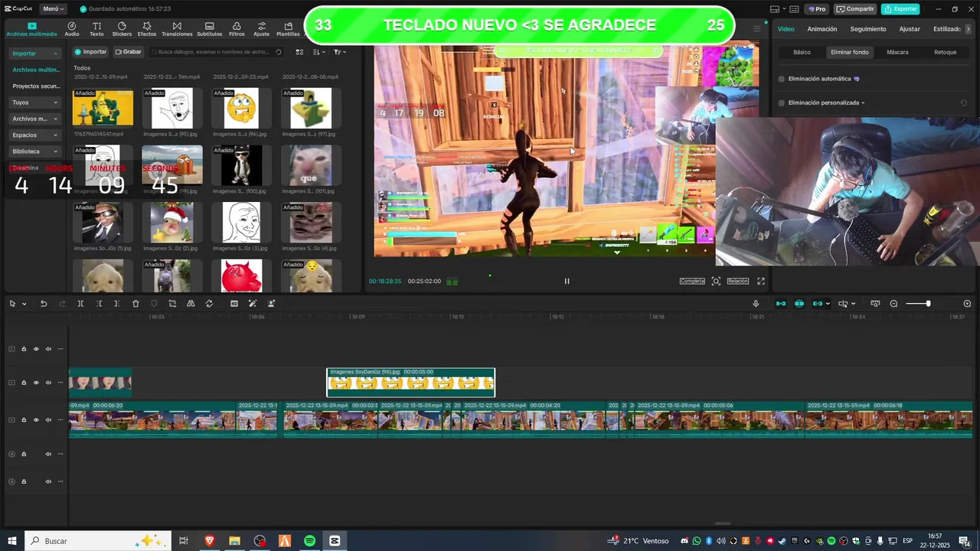Select the Básico sub-tab
Screen dimensions: 980x551
(802, 52)
